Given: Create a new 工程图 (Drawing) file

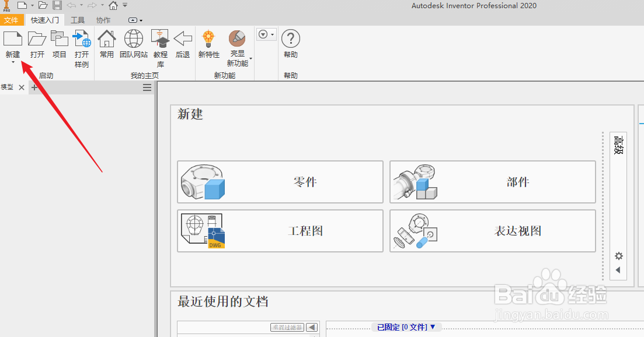Looking at the screenshot, I should (280, 231).
